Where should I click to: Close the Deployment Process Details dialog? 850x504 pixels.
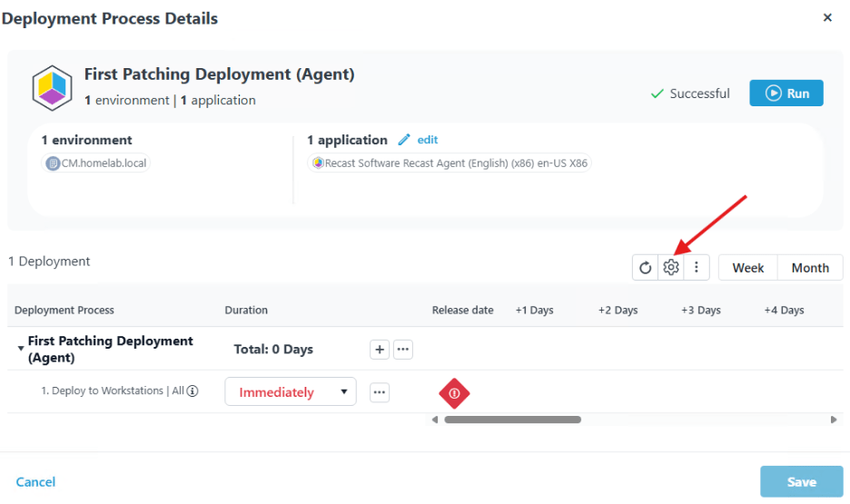pos(827,17)
